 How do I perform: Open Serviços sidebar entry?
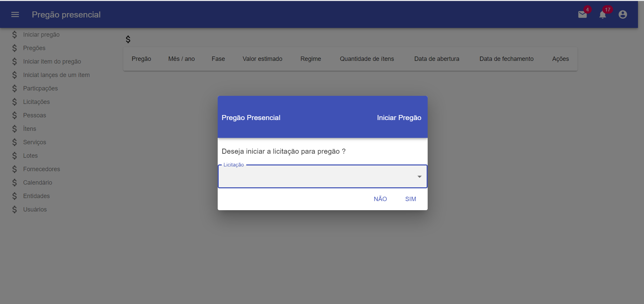[x=35, y=142]
